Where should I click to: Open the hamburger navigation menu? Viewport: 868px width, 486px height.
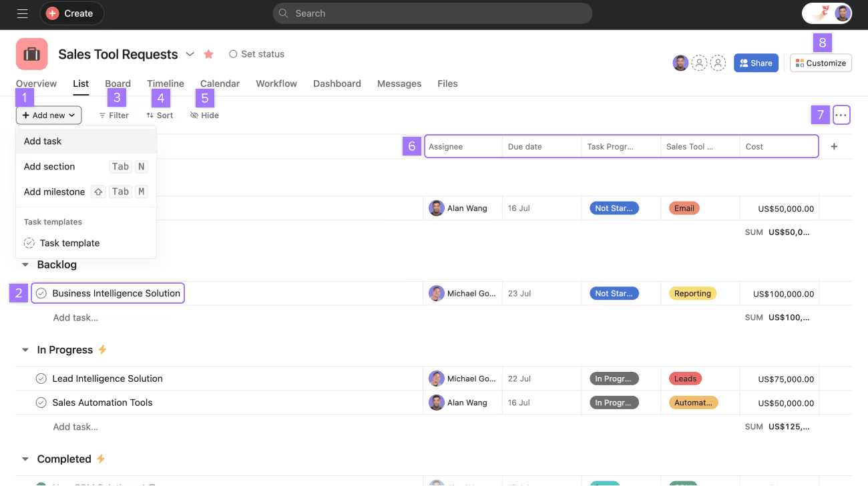tap(22, 13)
